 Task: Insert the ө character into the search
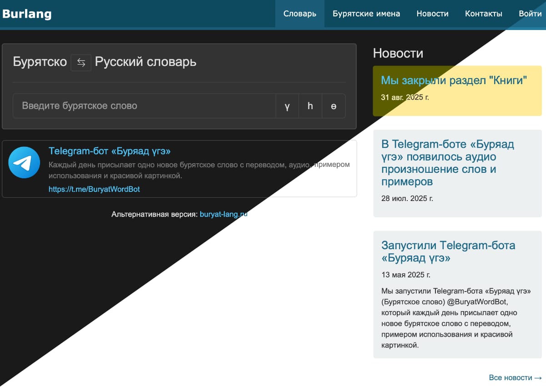point(334,106)
